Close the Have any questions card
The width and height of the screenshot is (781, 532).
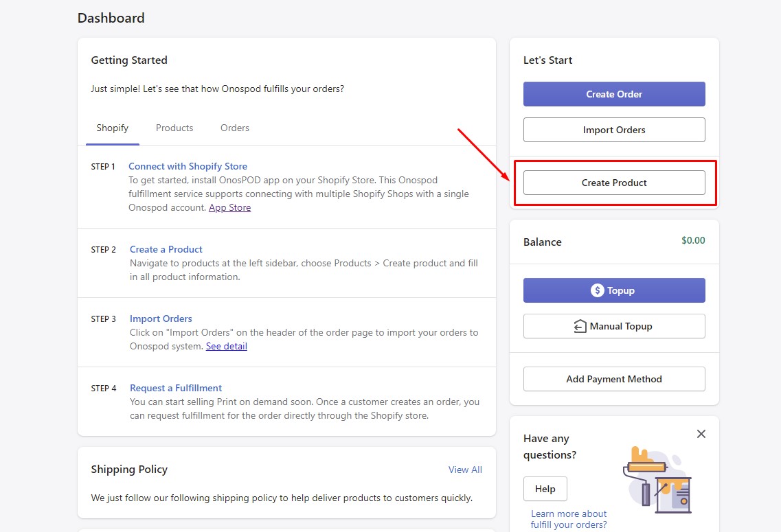pos(701,434)
